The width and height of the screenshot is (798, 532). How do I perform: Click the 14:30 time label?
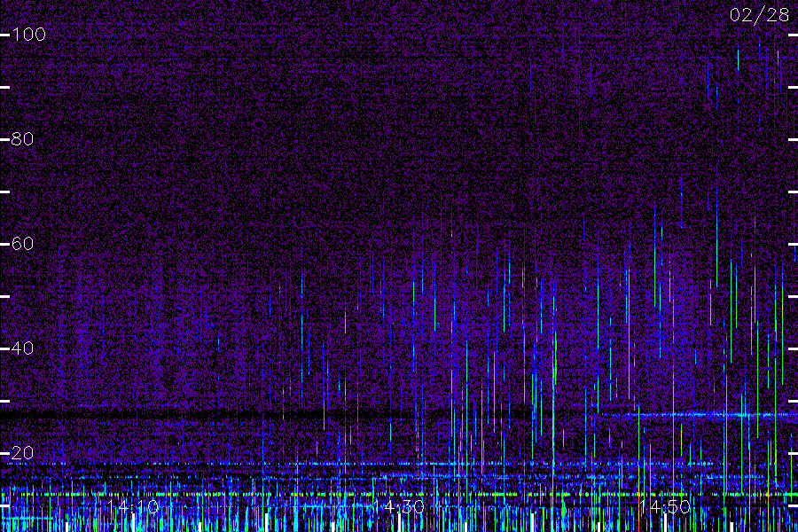point(398,507)
